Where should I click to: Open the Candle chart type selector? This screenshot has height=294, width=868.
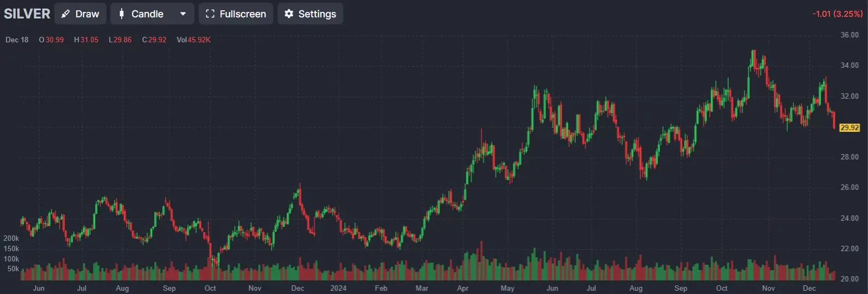[x=147, y=14]
